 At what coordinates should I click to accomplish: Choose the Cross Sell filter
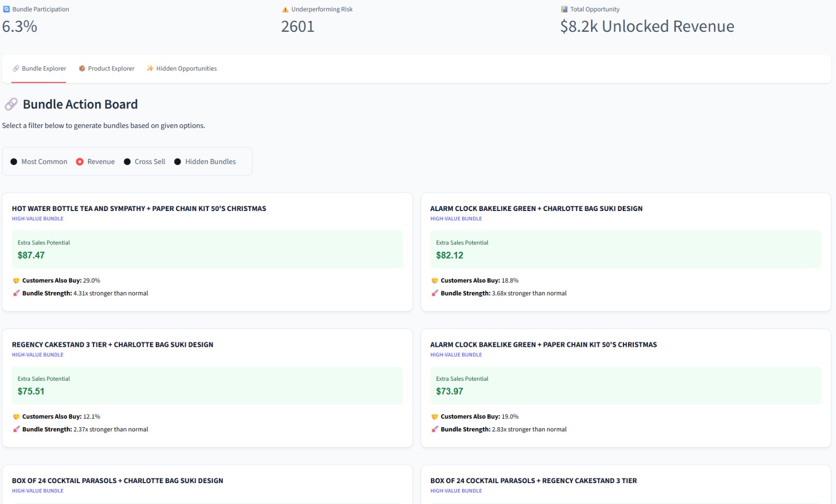[x=127, y=162]
